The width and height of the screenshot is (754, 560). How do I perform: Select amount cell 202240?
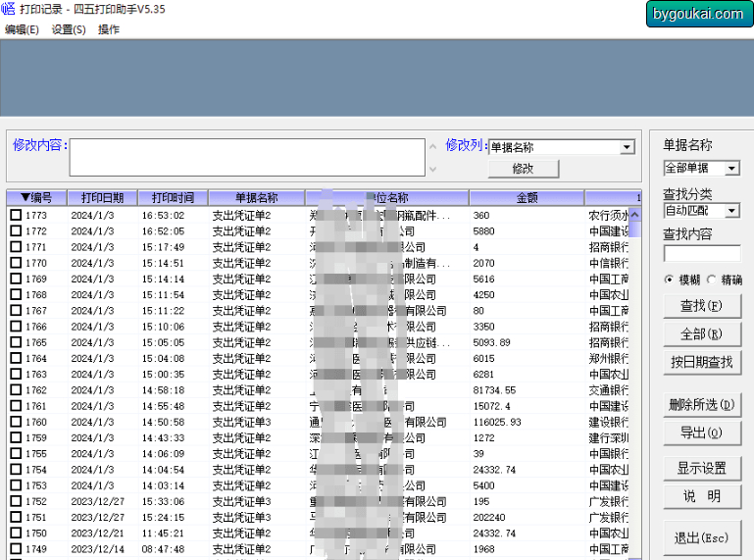pos(489,517)
